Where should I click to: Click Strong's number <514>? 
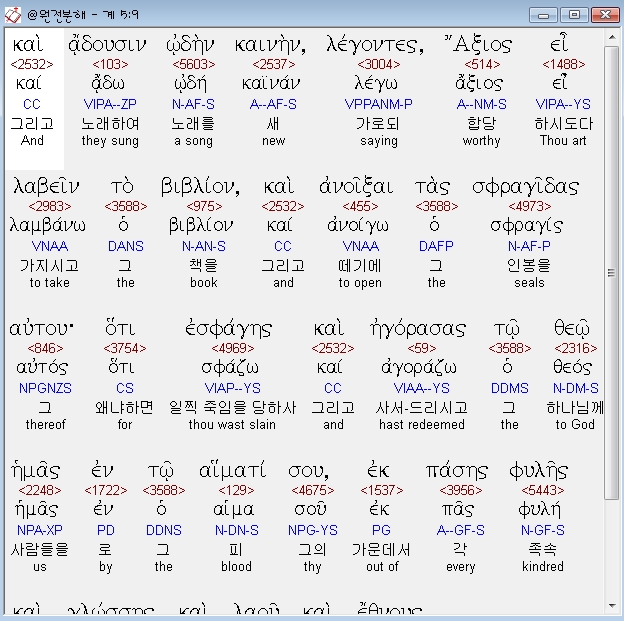[x=482, y=64]
